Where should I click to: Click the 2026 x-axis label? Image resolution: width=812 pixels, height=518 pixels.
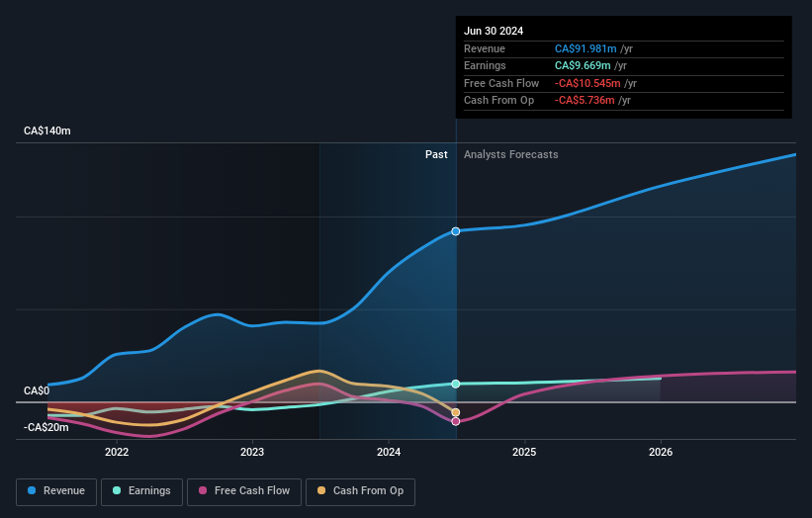click(x=661, y=453)
